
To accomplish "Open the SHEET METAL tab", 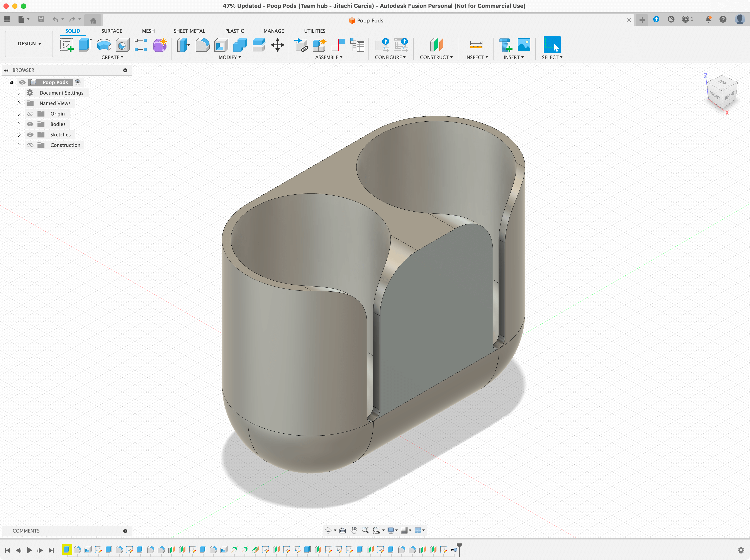I will [x=189, y=31].
